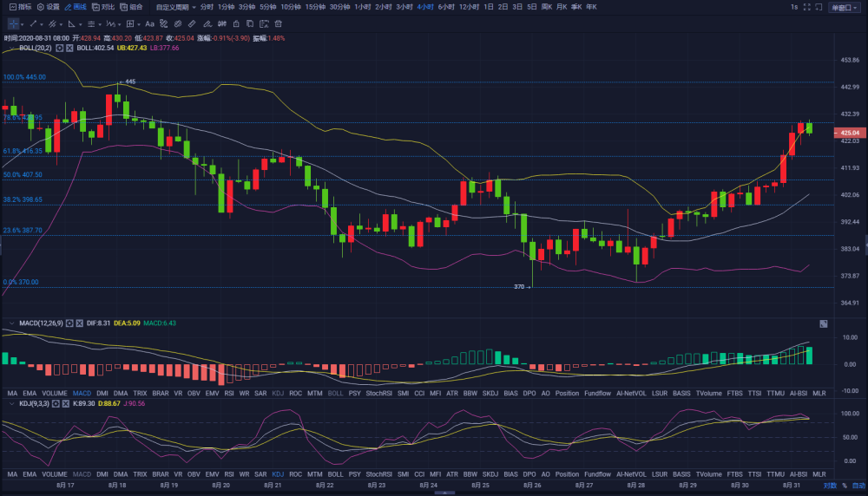Open the 设置 settings button
Viewport: 868px width, 496px height.
(x=48, y=7)
